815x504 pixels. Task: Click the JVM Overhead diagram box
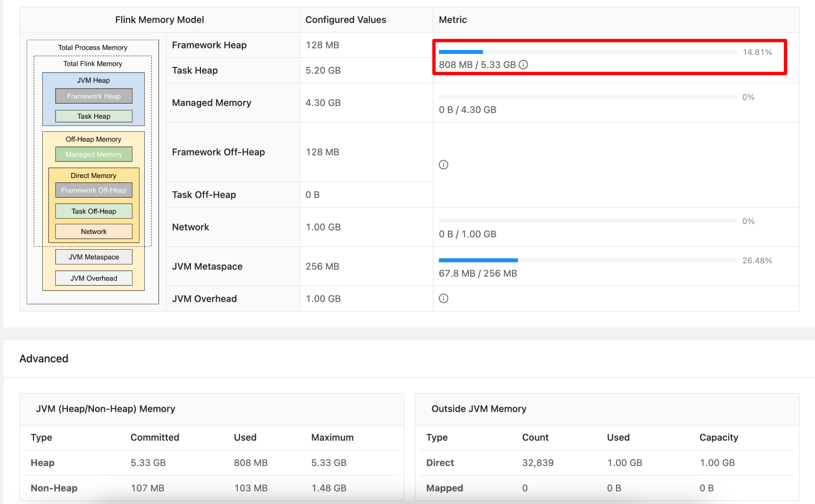[x=94, y=278]
